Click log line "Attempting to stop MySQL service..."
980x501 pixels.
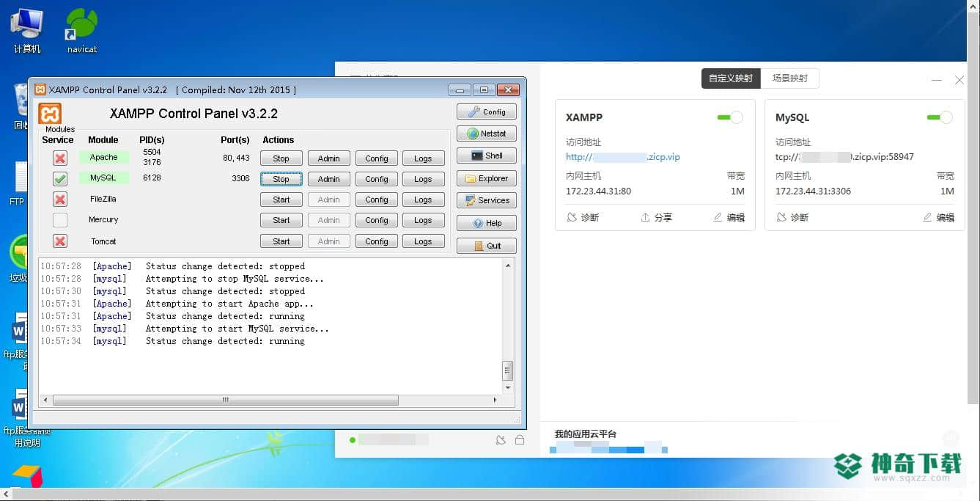click(x=235, y=279)
